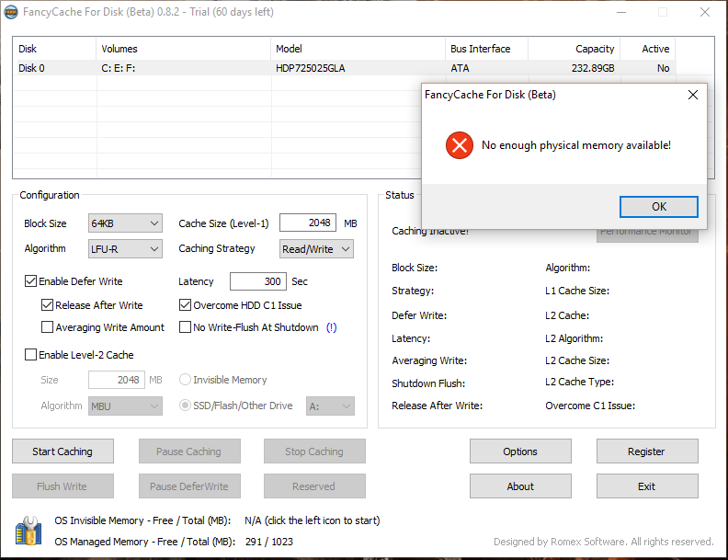Open the Block Size 64KB dropdown
Screen dimensions: 728x560
[x=125, y=223]
